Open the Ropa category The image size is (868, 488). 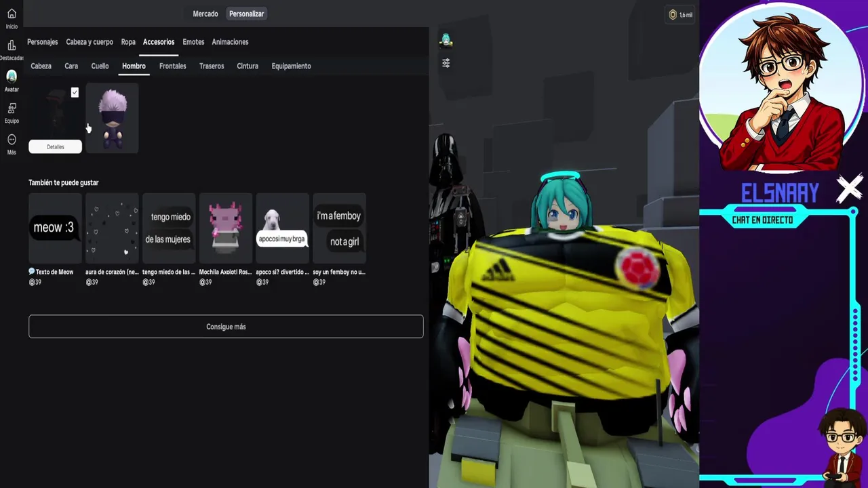point(128,42)
